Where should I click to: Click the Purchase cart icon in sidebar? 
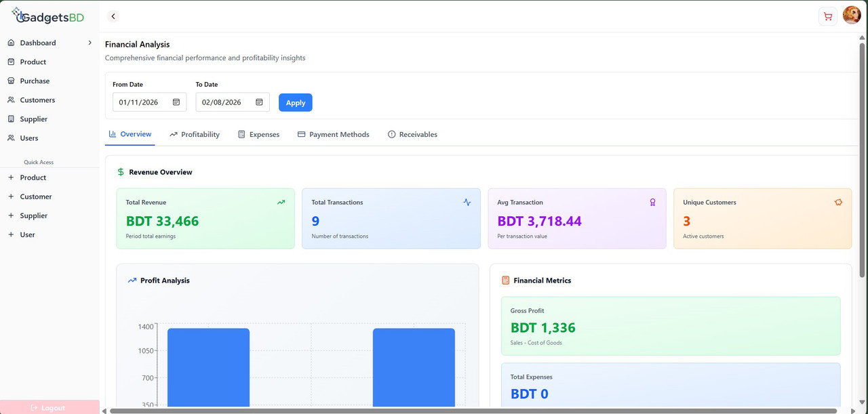[x=11, y=81]
